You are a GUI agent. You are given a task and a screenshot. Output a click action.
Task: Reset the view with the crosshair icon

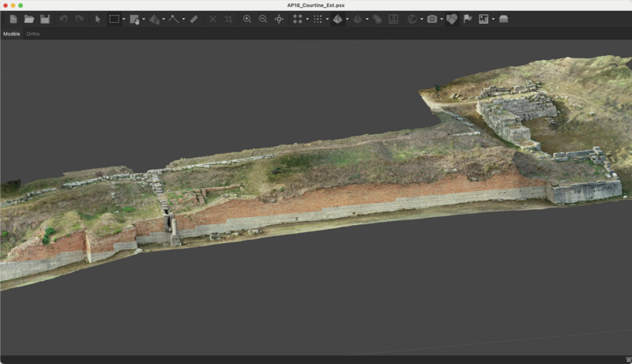pyautogui.click(x=279, y=19)
